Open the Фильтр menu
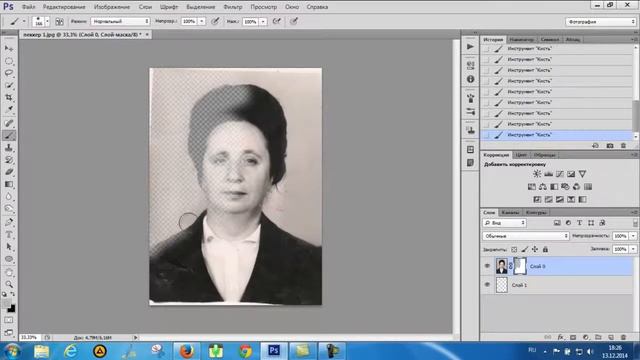Image resolution: width=640 pixels, height=360 pixels. tap(233, 7)
